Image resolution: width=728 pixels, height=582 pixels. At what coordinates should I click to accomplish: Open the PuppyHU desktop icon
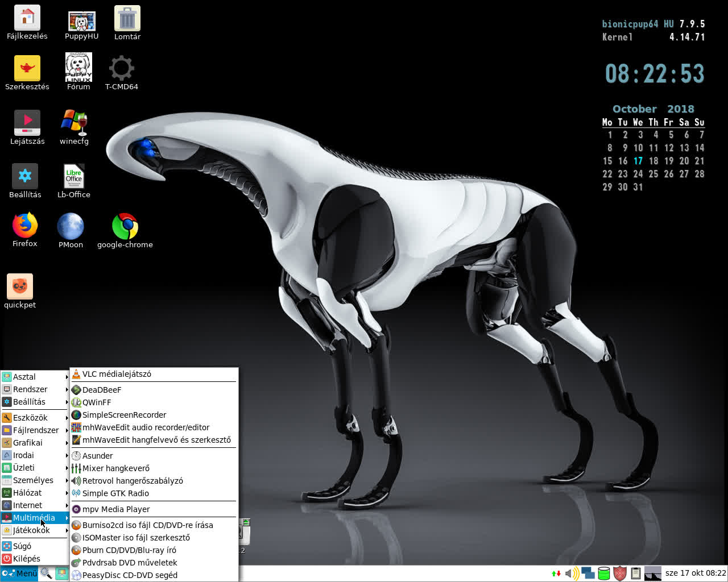pyautogui.click(x=81, y=26)
